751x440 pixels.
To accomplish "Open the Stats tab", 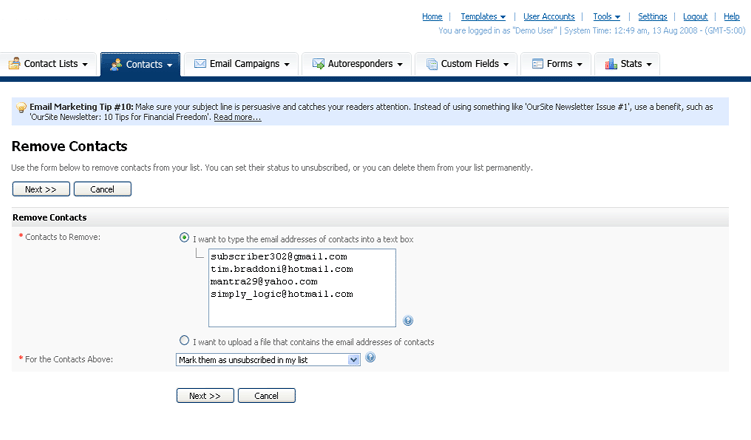I will (627, 64).
